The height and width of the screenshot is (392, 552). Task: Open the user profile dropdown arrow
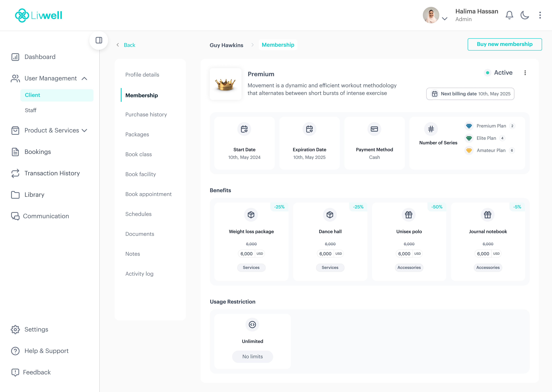point(444,19)
